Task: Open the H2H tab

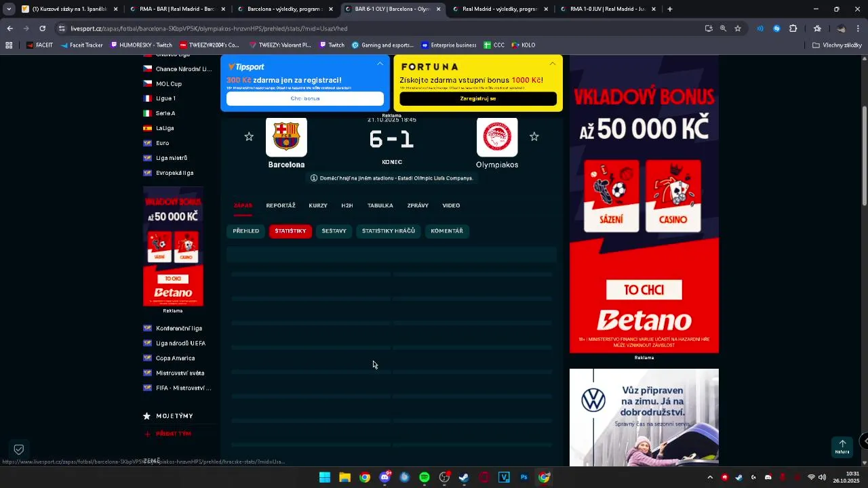Action: (x=347, y=205)
